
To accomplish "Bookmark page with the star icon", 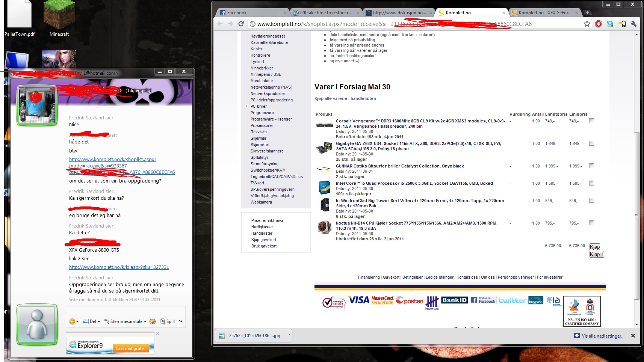I will click(x=587, y=24).
